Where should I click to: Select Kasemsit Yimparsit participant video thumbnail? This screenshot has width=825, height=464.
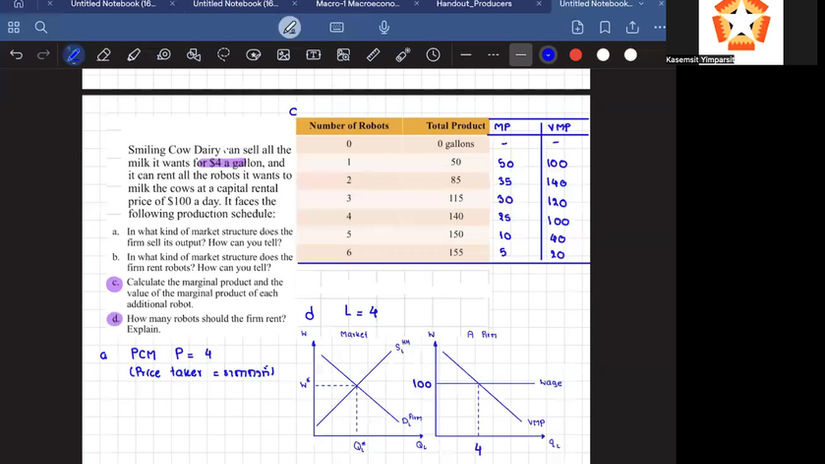[741, 32]
